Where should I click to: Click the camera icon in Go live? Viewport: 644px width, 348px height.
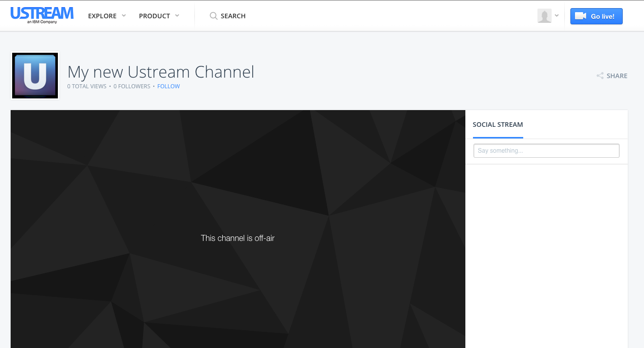[581, 16]
